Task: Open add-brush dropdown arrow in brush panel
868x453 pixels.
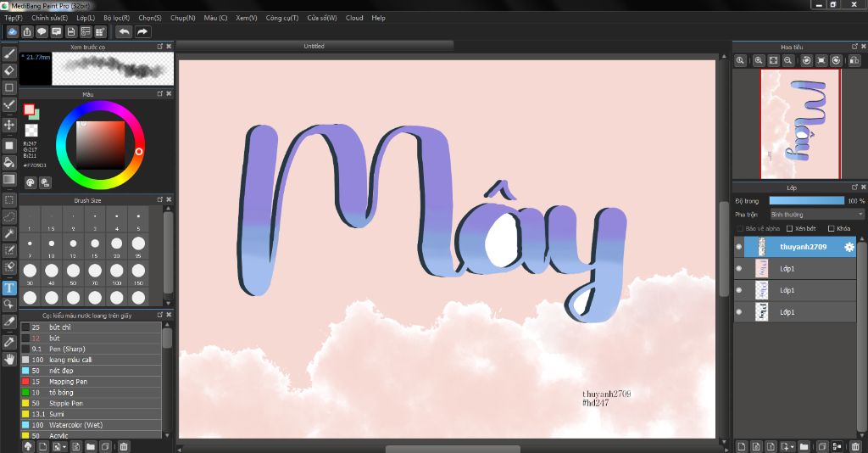Action: (x=64, y=446)
